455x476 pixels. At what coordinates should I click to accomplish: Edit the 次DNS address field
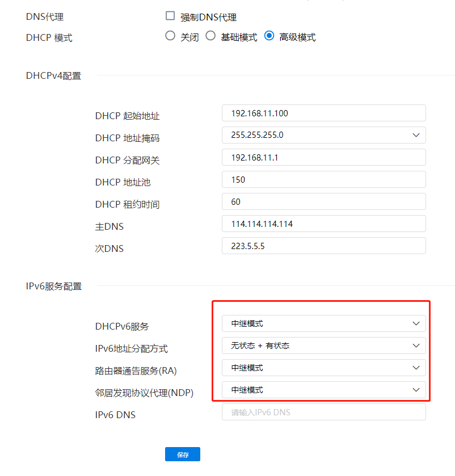point(323,246)
